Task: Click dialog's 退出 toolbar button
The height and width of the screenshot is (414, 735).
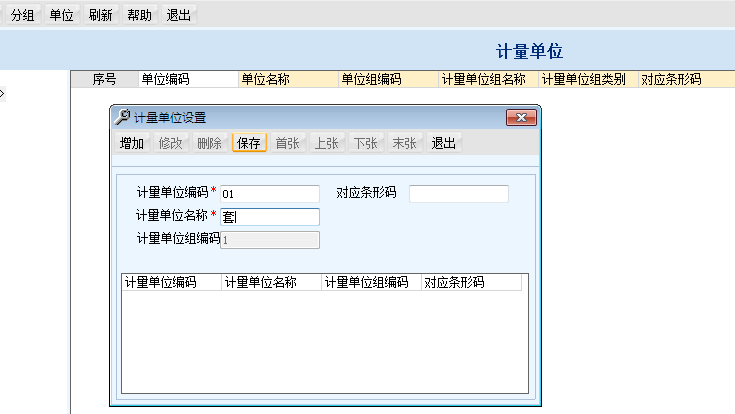Action: point(443,143)
